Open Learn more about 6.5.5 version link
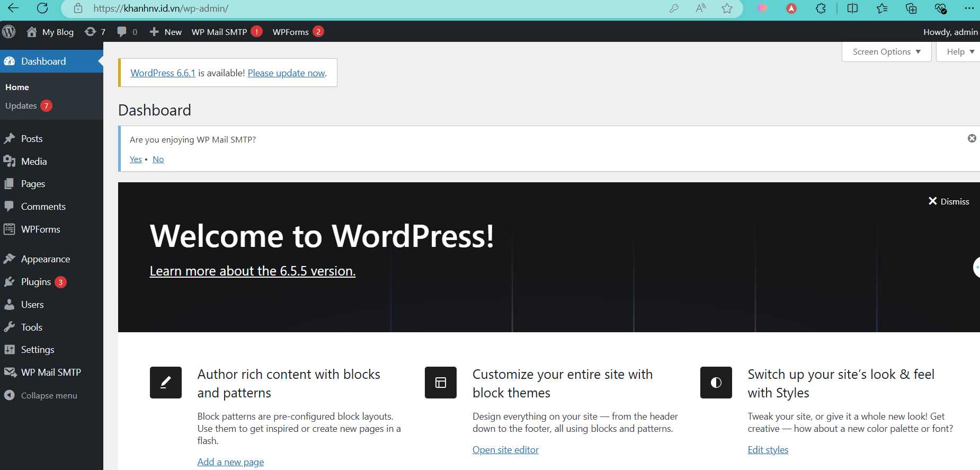 [253, 271]
